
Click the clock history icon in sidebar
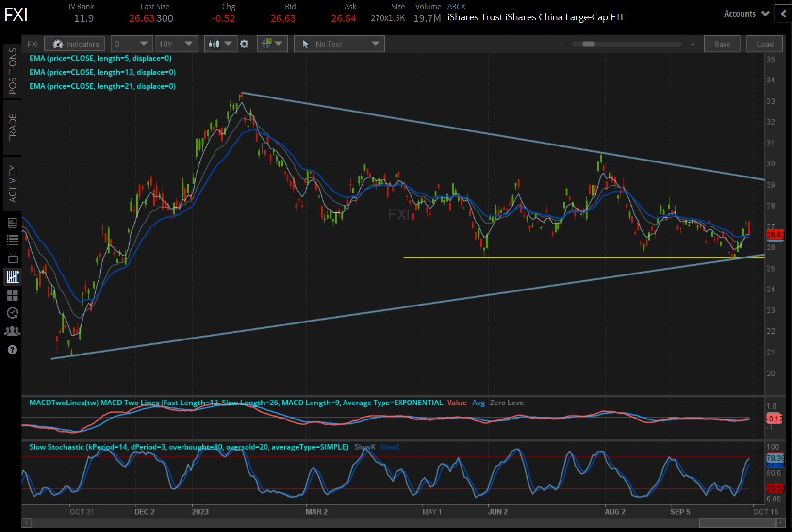[13, 313]
